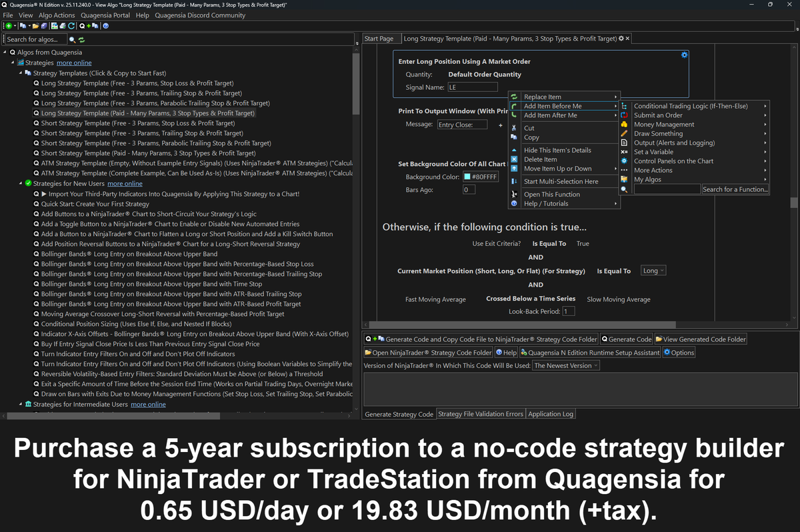Click the Q generate code toolbar icon
The height and width of the screenshot is (532, 800).
coord(82,25)
